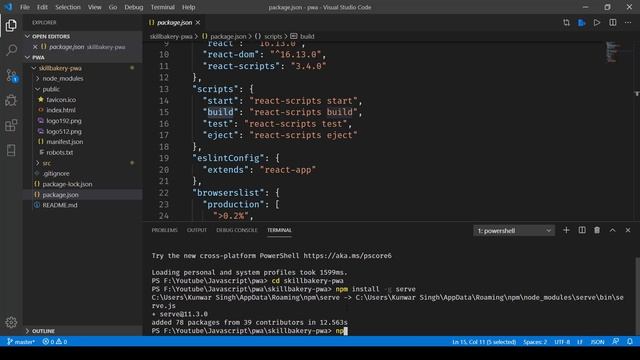The width and height of the screenshot is (640, 360).
Task: Click the compare changes icon in editor toolbar
Action: coord(566,22)
